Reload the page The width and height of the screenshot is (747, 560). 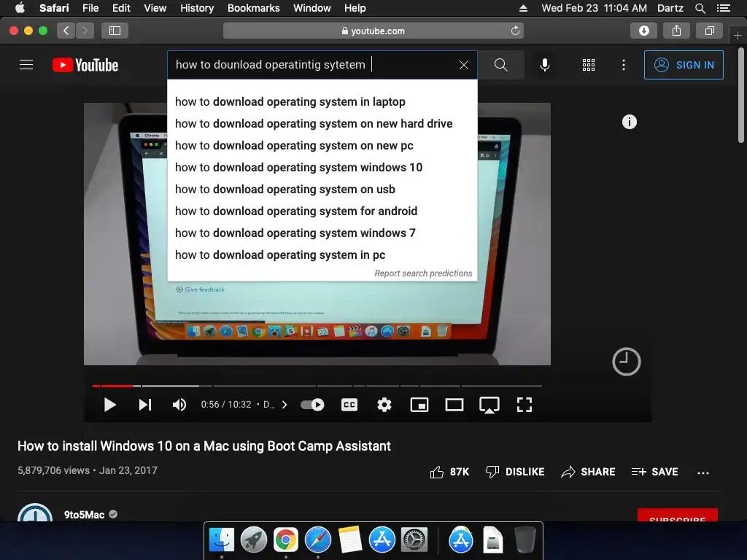point(515,31)
